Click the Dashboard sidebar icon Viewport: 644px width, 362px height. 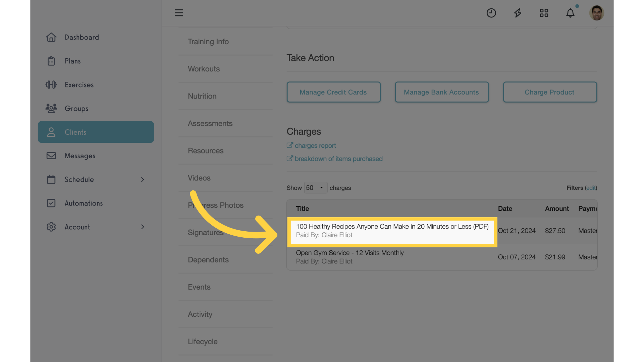tap(51, 37)
